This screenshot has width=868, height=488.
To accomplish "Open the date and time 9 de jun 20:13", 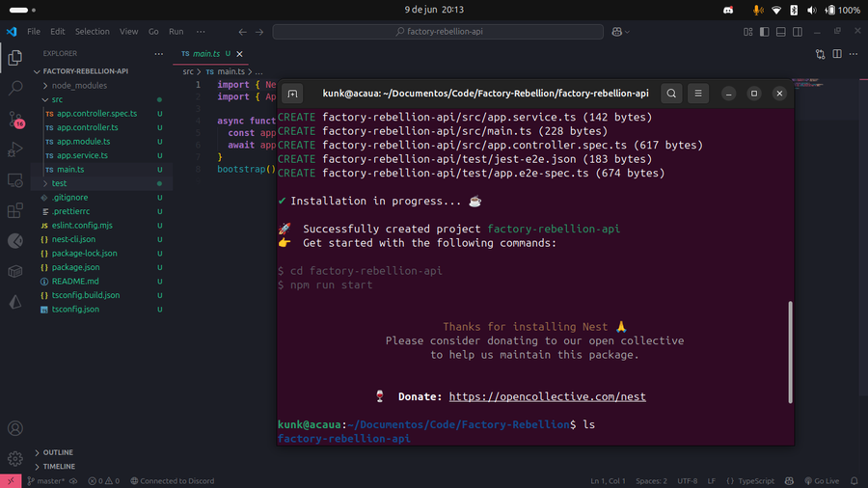I will pos(434,10).
